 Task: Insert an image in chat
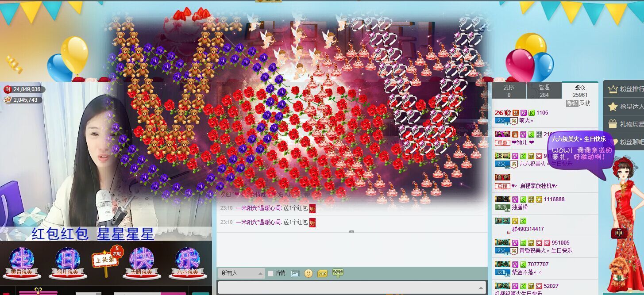pos(295,273)
